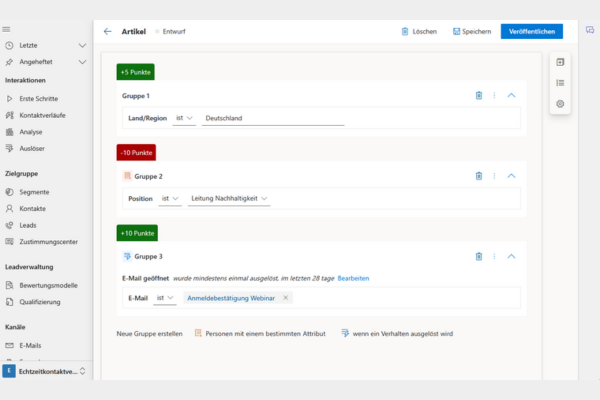The width and height of the screenshot is (600, 400).
Task: Open the E-Mail 'ist' operator dropdown
Action: (x=165, y=298)
